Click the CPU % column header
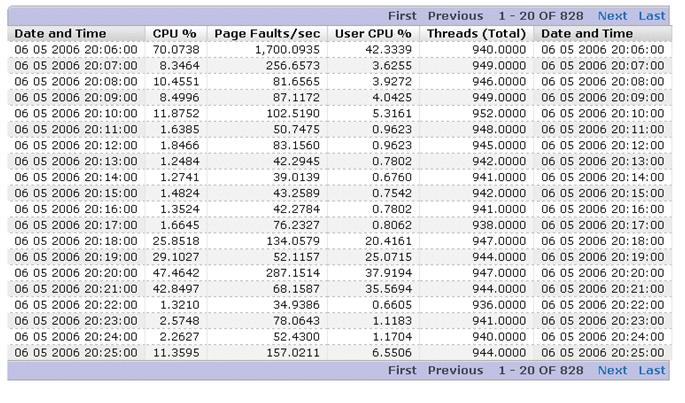 [x=174, y=34]
